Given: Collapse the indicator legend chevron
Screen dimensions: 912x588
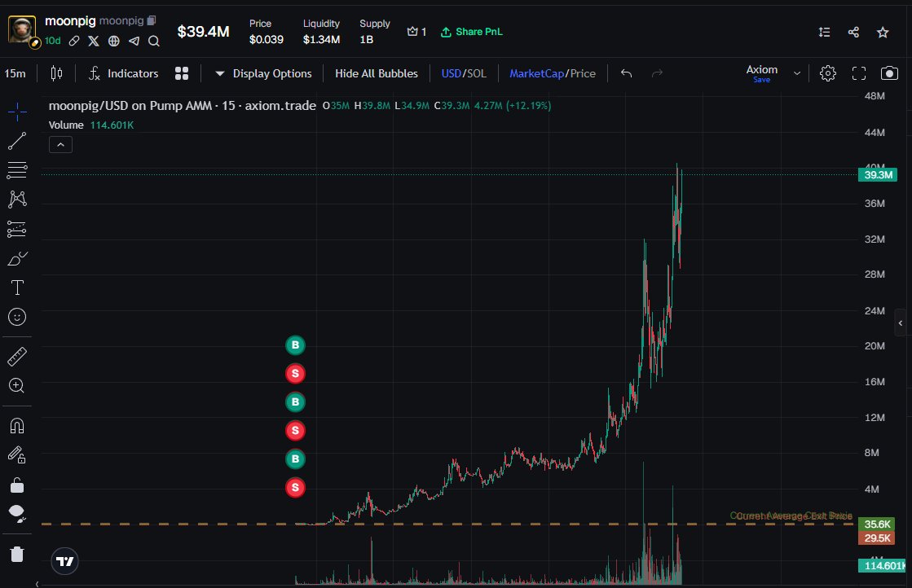Looking at the screenshot, I should point(60,145).
